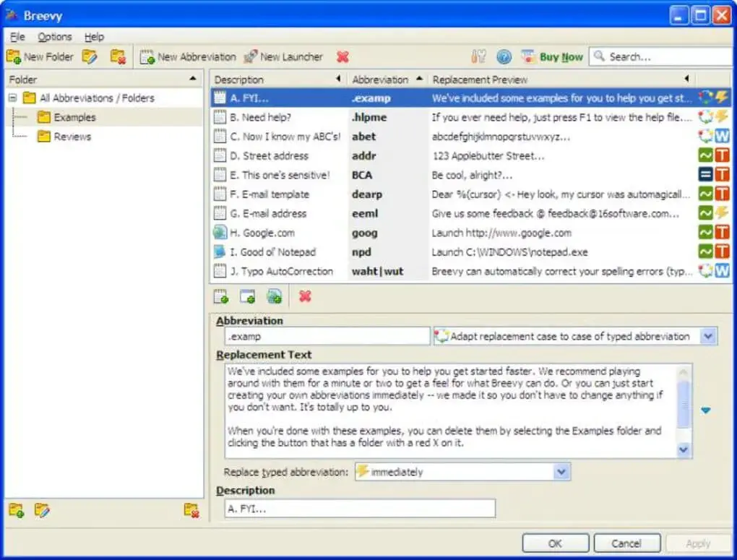The height and width of the screenshot is (560, 737).
Task: Click the blue insert arrow beside Replacement Text
Action: (x=705, y=410)
